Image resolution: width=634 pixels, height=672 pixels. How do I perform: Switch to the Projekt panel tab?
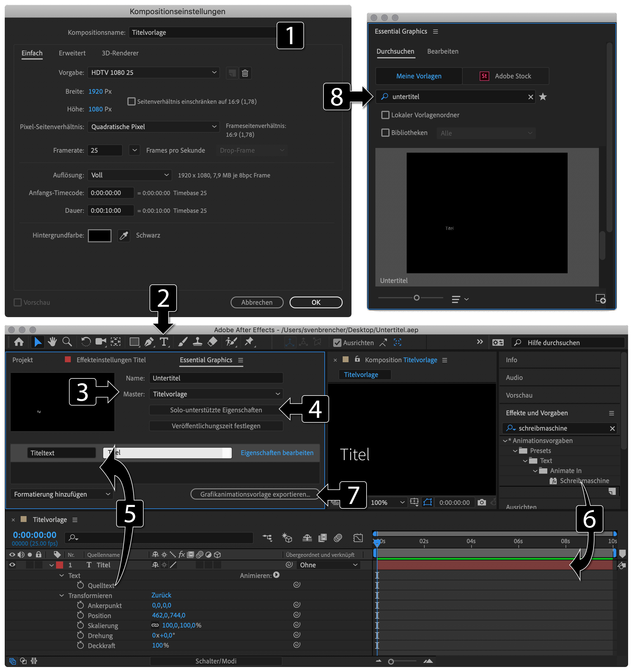pyautogui.click(x=23, y=360)
